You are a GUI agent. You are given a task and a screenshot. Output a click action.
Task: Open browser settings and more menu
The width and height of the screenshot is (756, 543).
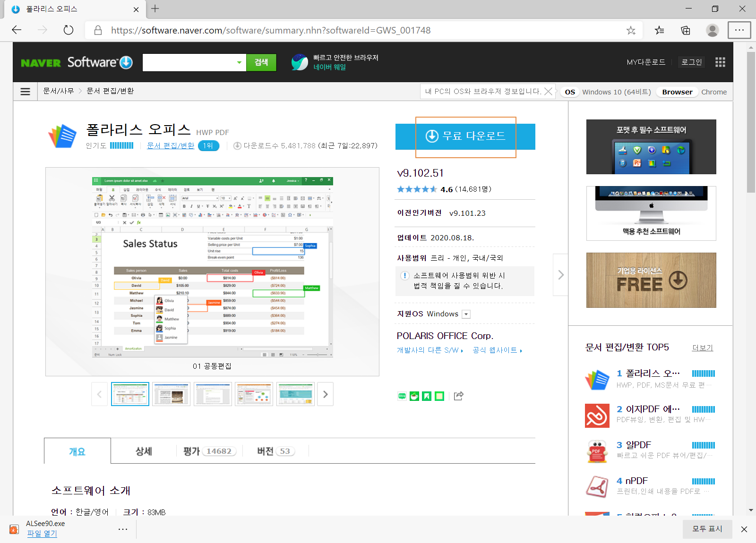pos(739,30)
